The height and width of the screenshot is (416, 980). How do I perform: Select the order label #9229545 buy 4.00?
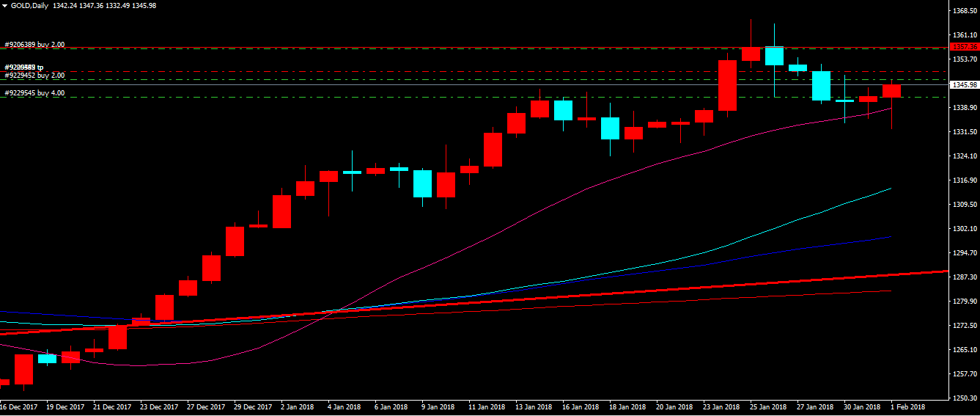click(x=34, y=93)
